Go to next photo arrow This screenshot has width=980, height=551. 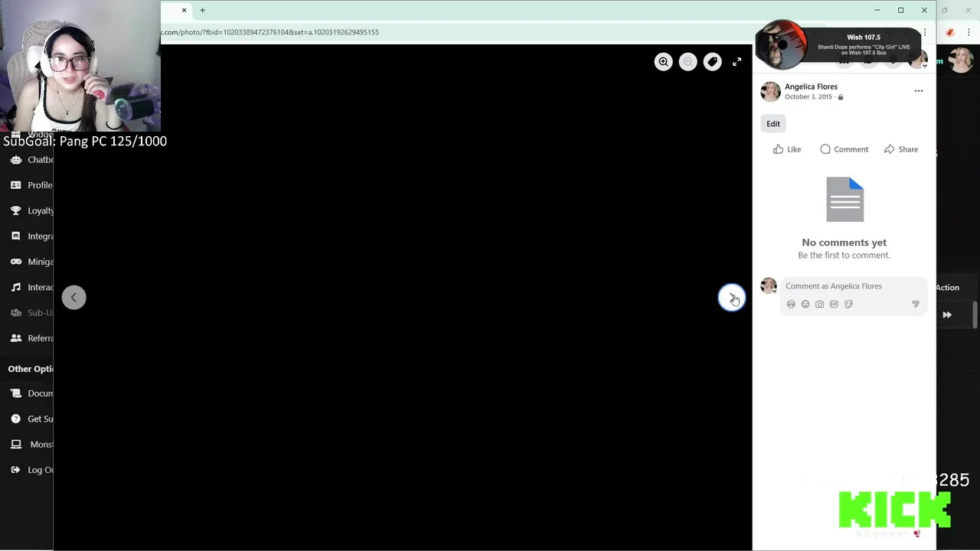pos(731,298)
